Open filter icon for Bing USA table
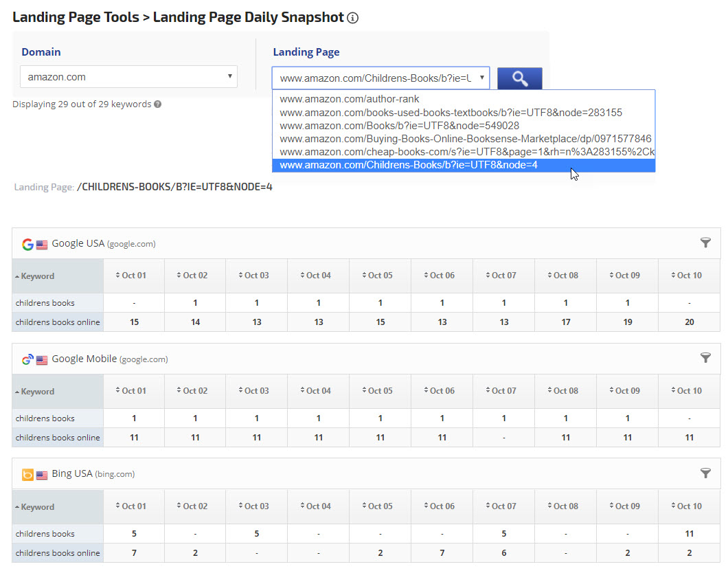 [x=705, y=473]
